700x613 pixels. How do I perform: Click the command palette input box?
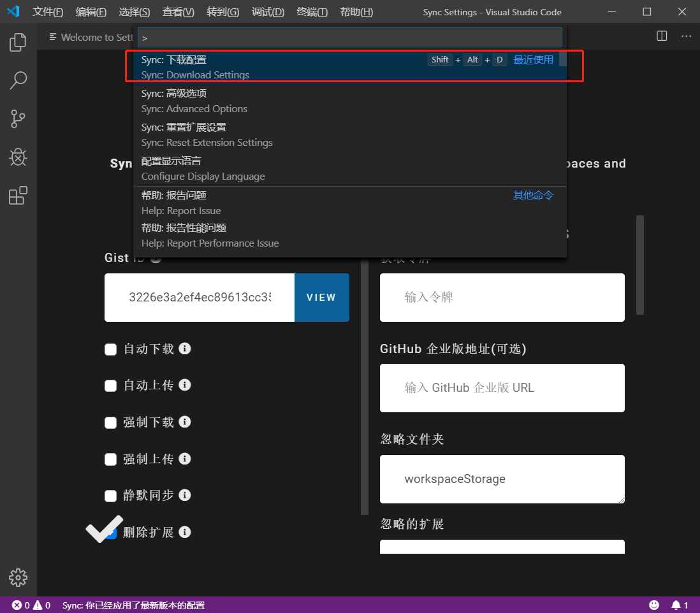coord(350,38)
